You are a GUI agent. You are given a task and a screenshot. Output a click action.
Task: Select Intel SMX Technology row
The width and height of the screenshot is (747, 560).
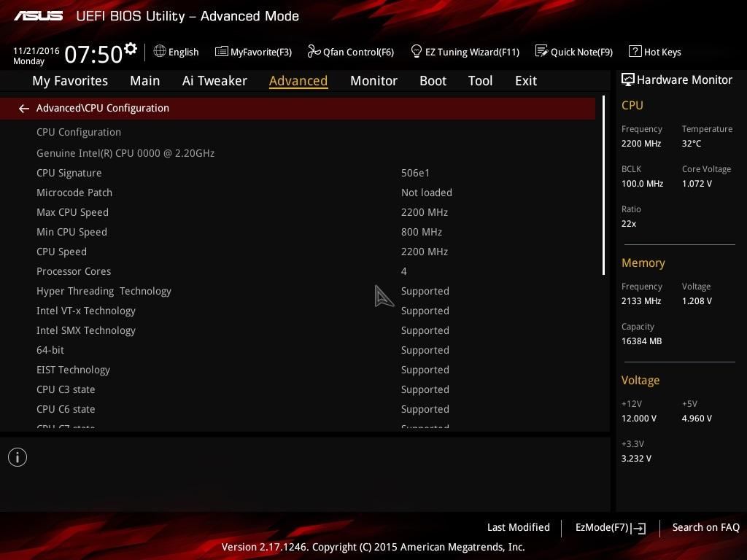coord(298,330)
